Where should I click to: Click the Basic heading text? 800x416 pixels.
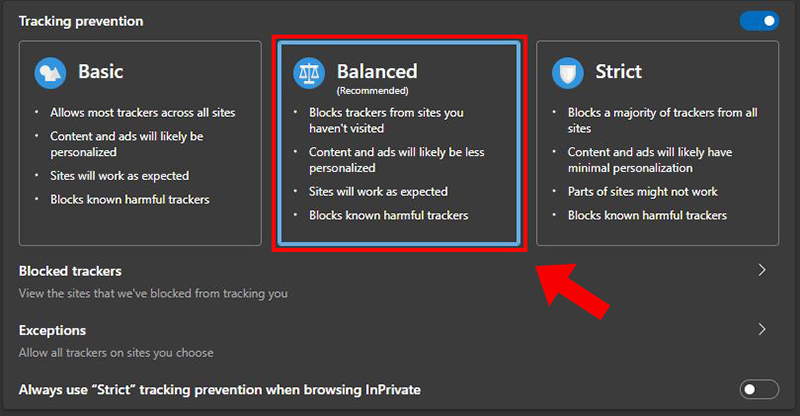click(x=101, y=71)
